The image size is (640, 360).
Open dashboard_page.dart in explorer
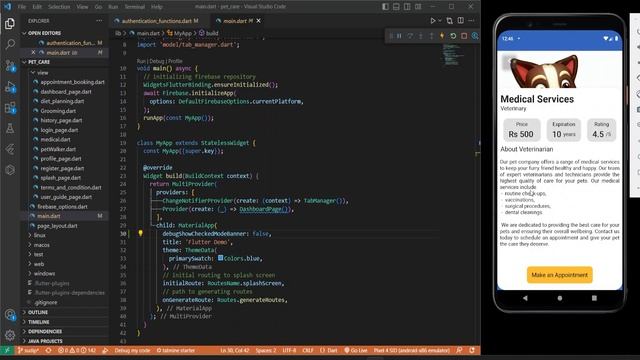66,92
